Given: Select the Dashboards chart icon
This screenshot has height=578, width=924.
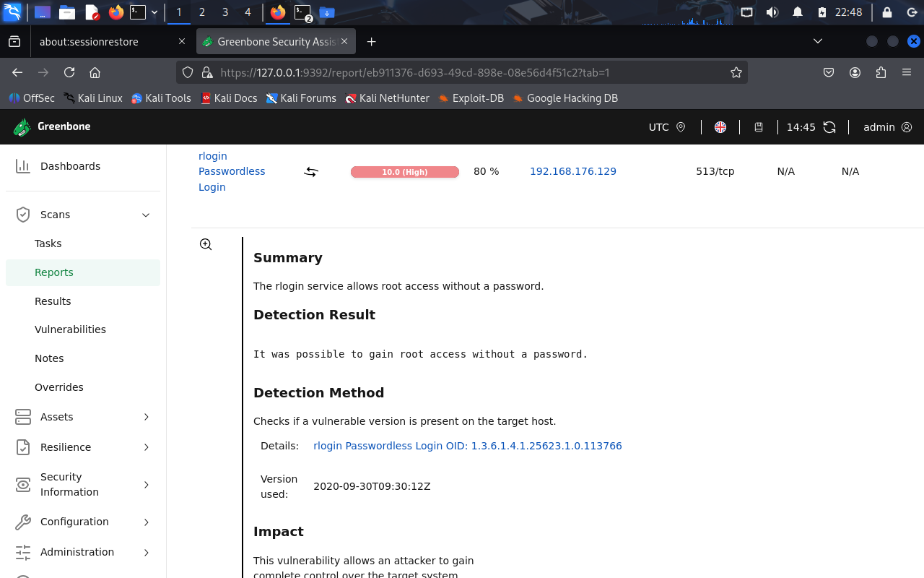Looking at the screenshot, I should (22, 165).
